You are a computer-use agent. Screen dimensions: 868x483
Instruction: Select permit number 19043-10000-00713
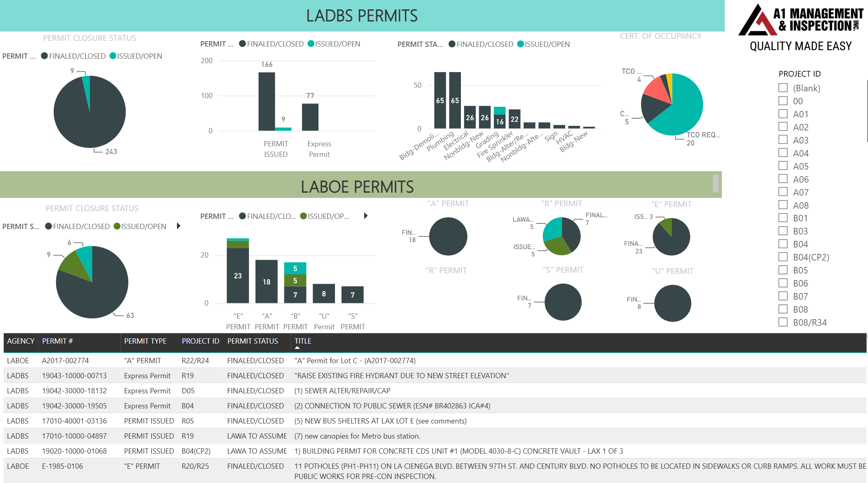pos(74,375)
